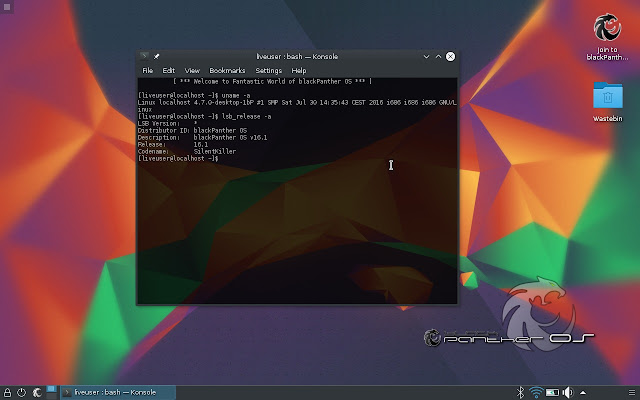This screenshot has width=640, height=400.
Task: Click the Konsole title bar text
Action: (x=297, y=56)
